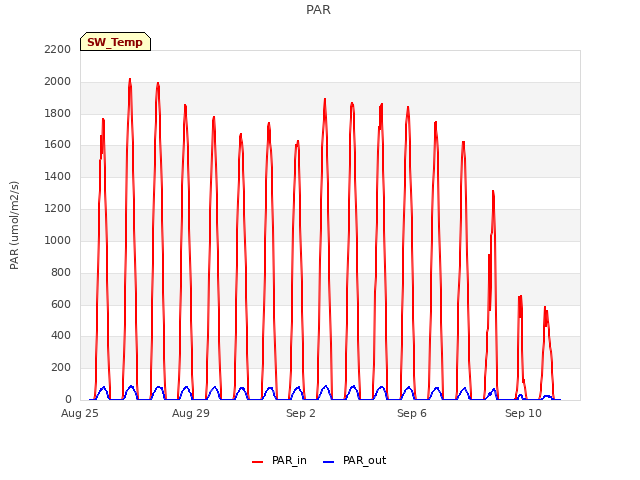
Task: Click the PAR_in peak near 1300 on Sep 9
Action: coord(493,191)
